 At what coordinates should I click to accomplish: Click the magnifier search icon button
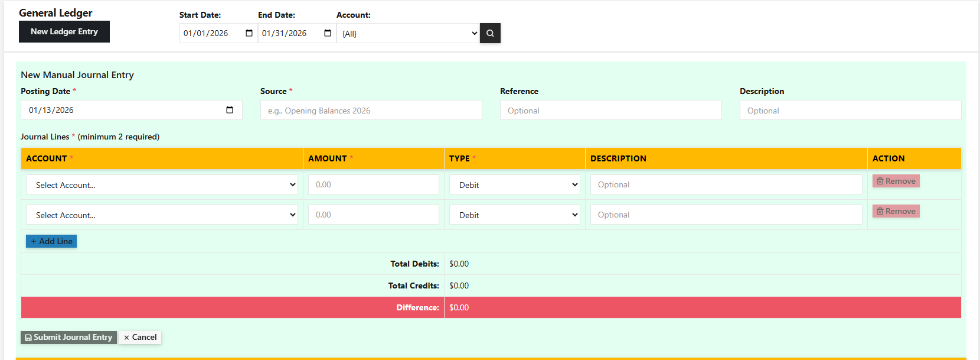pos(490,33)
